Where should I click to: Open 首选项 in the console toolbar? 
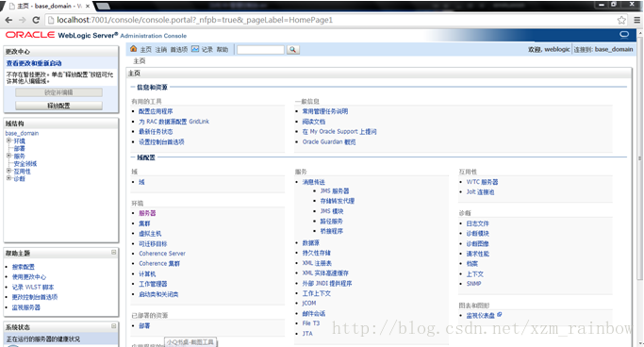178,49
